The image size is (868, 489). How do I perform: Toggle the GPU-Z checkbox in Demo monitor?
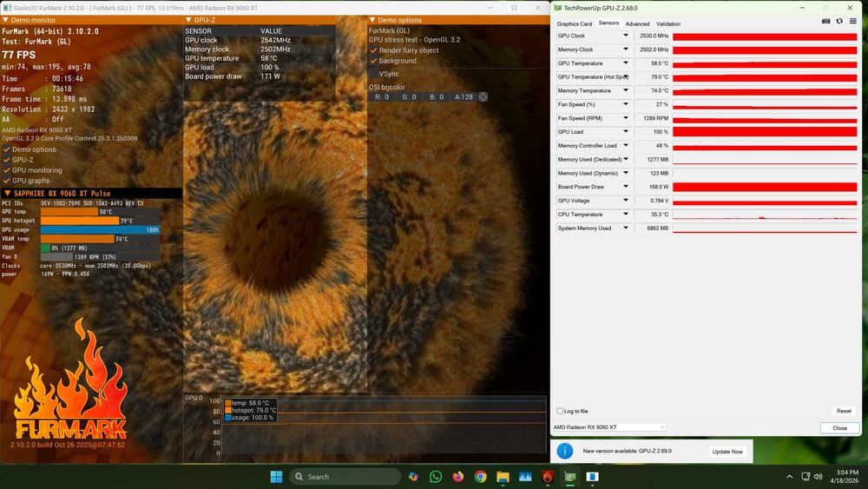(x=7, y=160)
